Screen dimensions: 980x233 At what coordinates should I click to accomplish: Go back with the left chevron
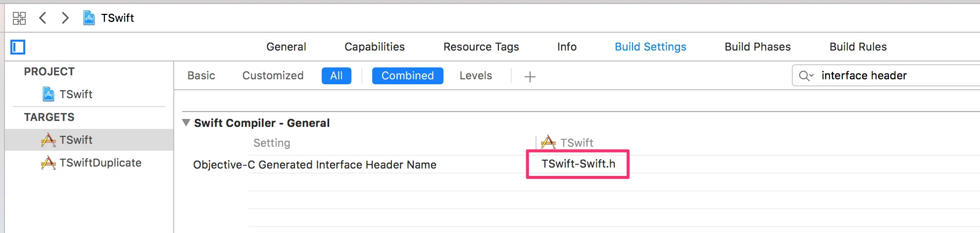(43, 18)
